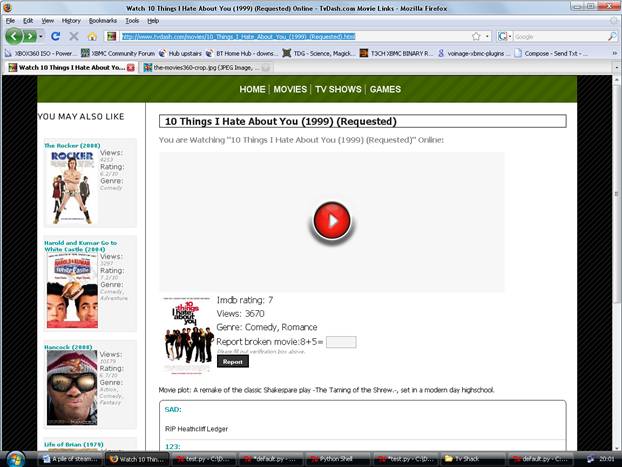This screenshot has width=622, height=467.
Task: Click MOVIES in the site navigation
Action: point(290,89)
